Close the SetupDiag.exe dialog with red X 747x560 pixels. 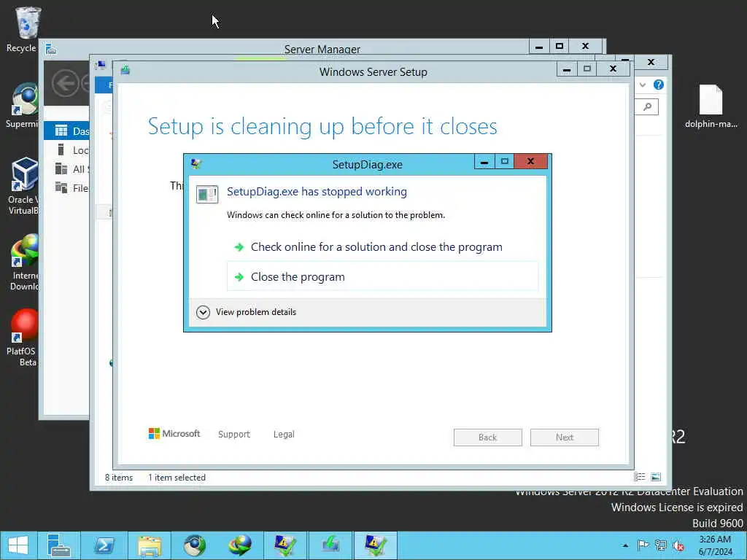(x=530, y=161)
